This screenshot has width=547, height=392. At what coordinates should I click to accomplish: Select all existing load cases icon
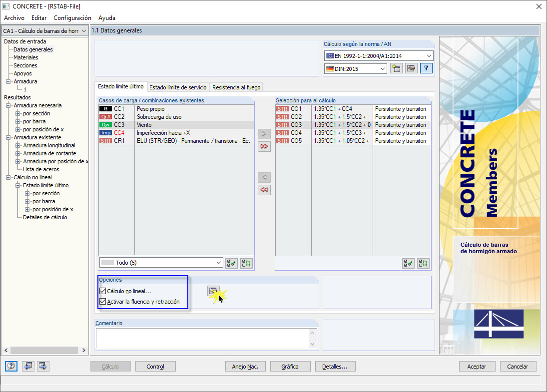[x=231, y=263]
